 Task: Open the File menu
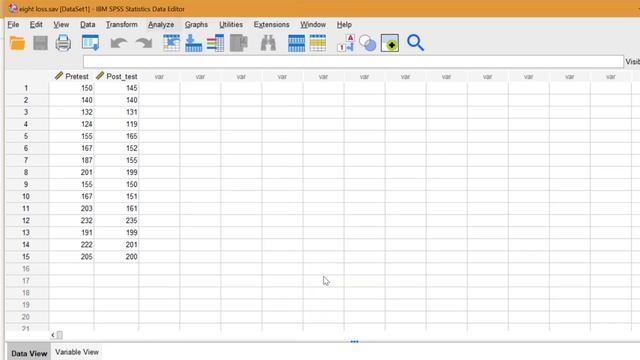(13, 24)
